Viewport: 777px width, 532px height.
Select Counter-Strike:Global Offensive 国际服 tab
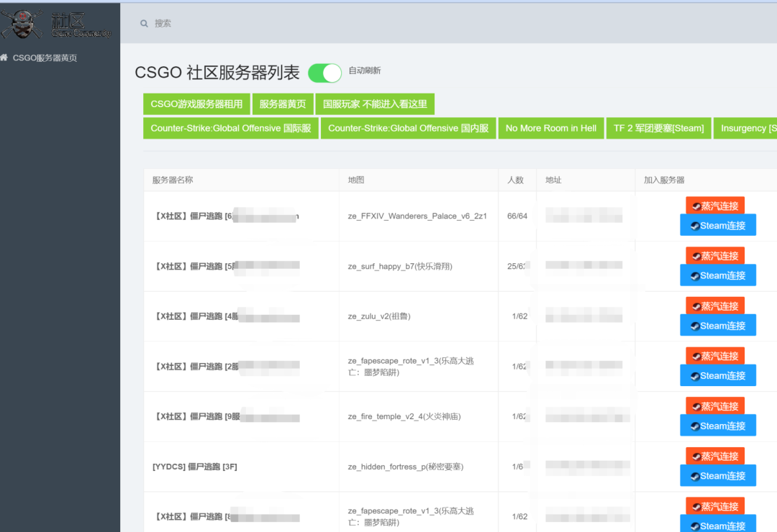click(231, 128)
